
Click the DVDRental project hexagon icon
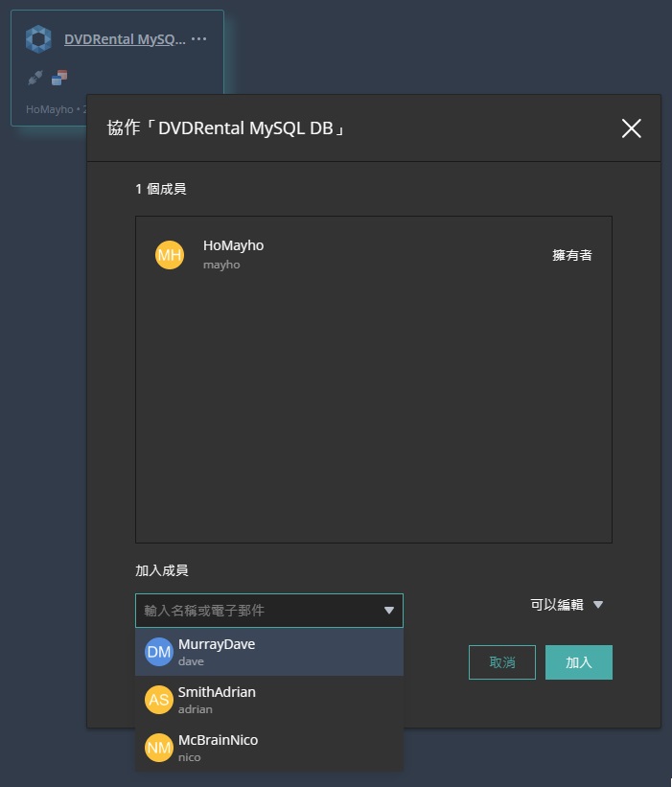pos(38,38)
